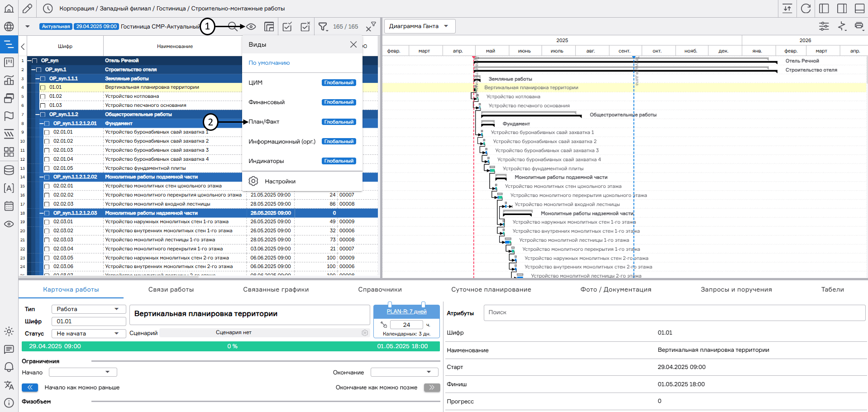Expand the Статус dropdown Не начата
The width and height of the screenshot is (868, 412).
[88, 334]
